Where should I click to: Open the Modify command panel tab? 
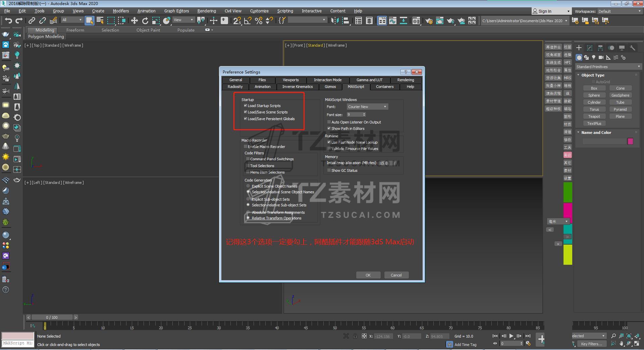point(590,48)
